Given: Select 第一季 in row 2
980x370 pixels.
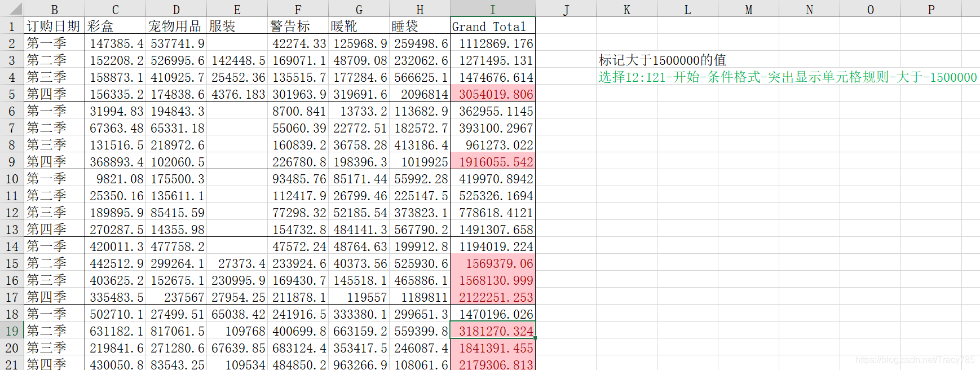Looking at the screenshot, I should point(55,43).
